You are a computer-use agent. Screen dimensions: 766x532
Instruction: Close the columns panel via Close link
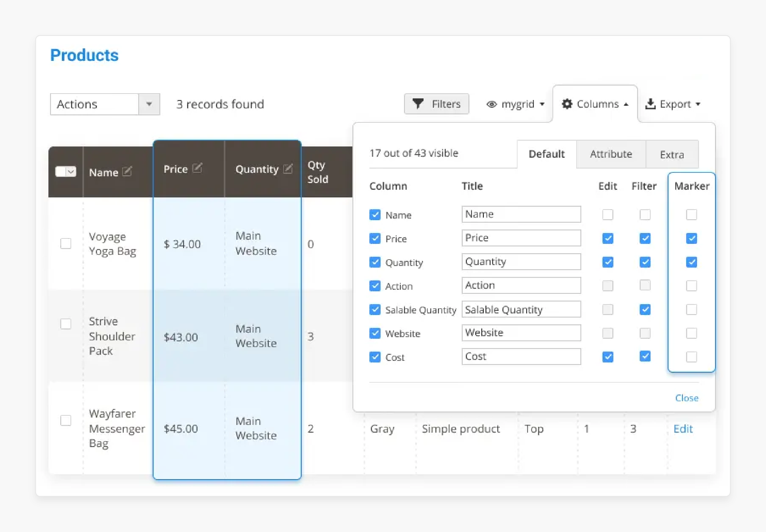(686, 398)
